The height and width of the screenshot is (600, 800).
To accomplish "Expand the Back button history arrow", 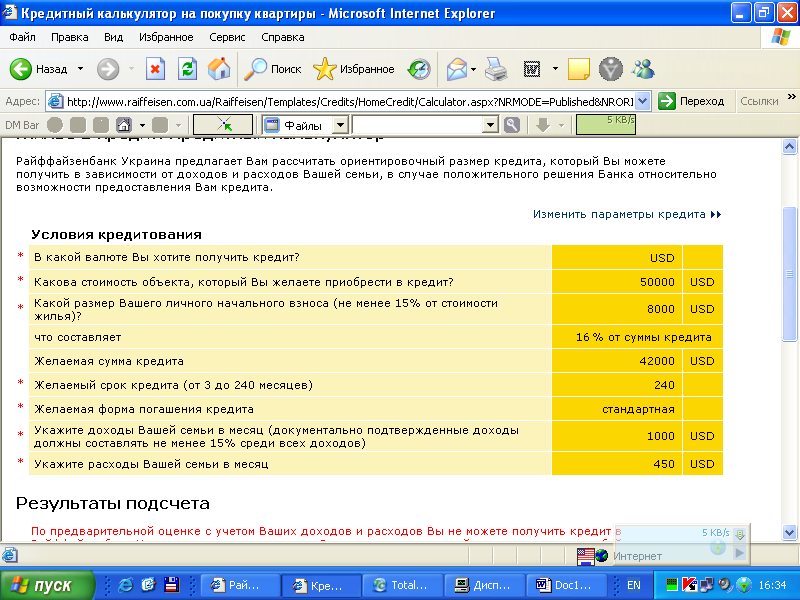I will (x=81, y=69).
